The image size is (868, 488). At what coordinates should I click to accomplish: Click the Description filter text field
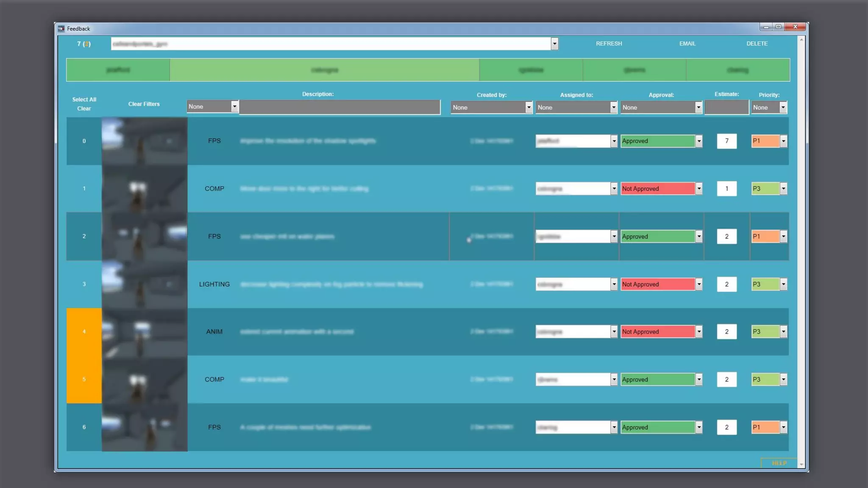click(339, 107)
